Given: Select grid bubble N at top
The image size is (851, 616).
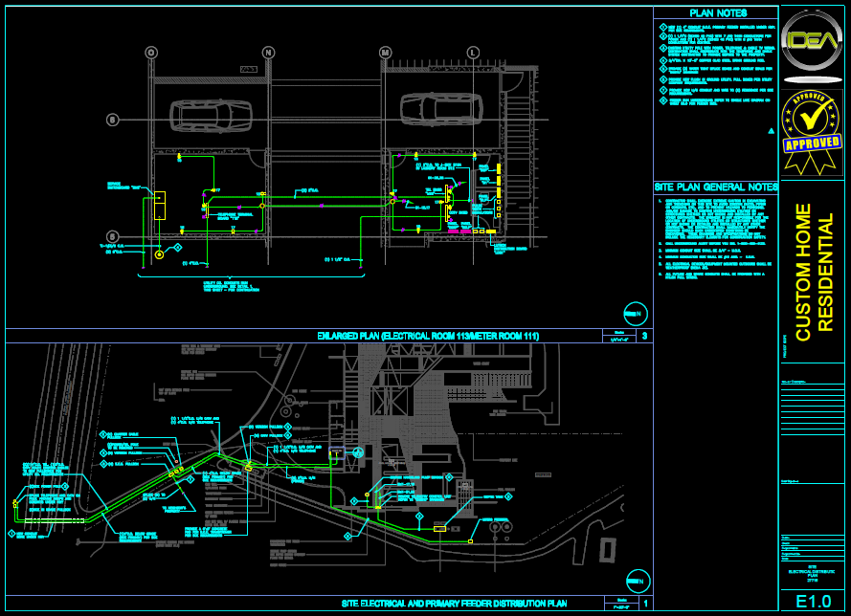Looking at the screenshot, I should point(268,52).
